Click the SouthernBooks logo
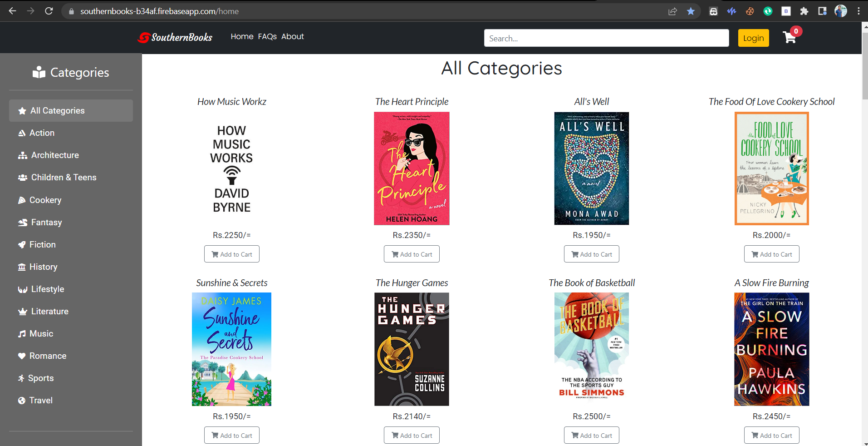Viewport: 868px width, 446px height. [175, 38]
